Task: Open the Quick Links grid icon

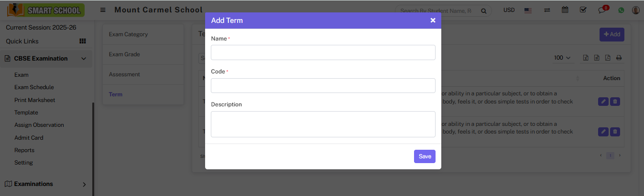Action: 82,41
